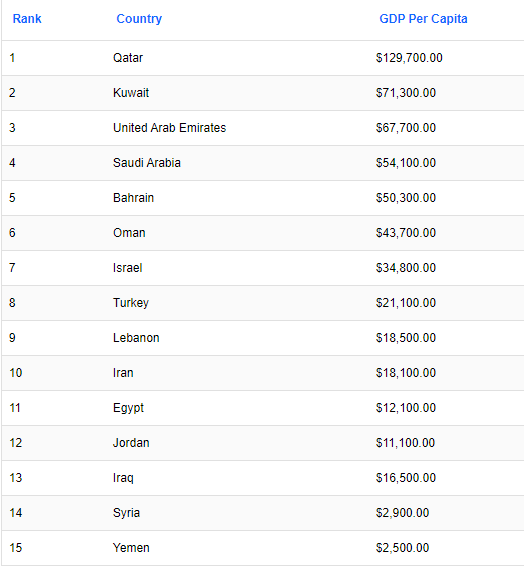The width and height of the screenshot is (524, 566).
Task: Select the Bahrain country name
Action: [134, 198]
